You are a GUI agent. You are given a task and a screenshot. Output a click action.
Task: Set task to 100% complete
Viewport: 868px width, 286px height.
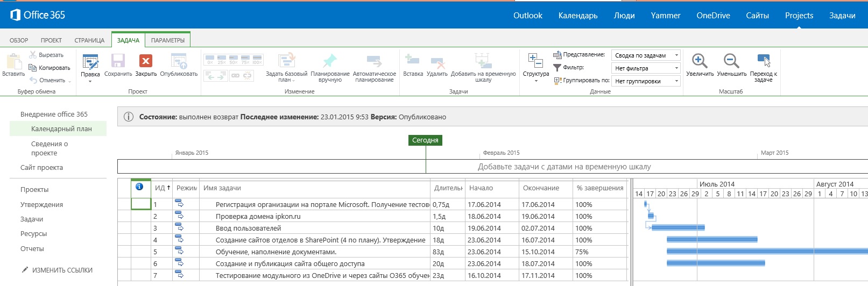[257, 59]
